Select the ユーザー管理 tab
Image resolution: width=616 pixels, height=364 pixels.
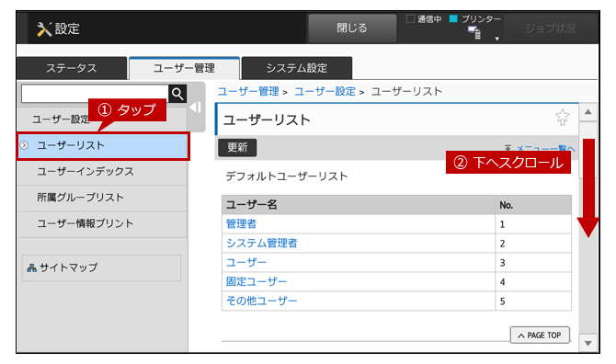pos(184,68)
